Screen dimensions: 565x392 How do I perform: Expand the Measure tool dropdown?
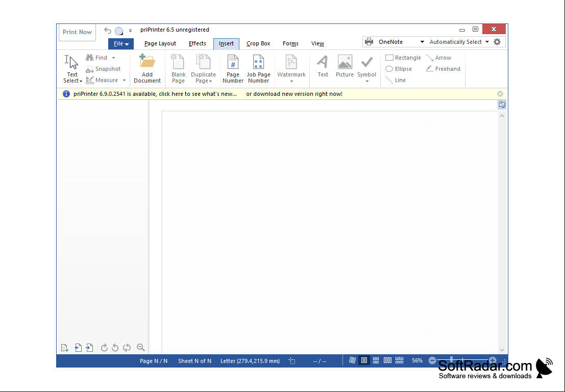125,80
